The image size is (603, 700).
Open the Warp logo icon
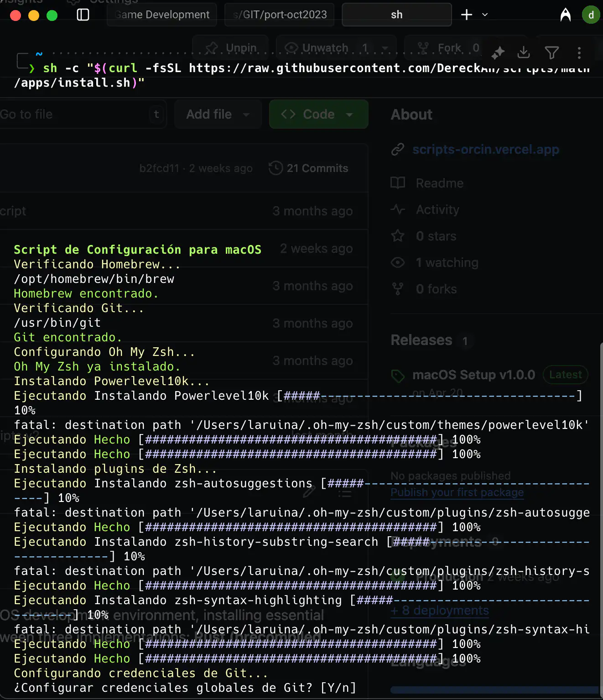coord(565,15)
